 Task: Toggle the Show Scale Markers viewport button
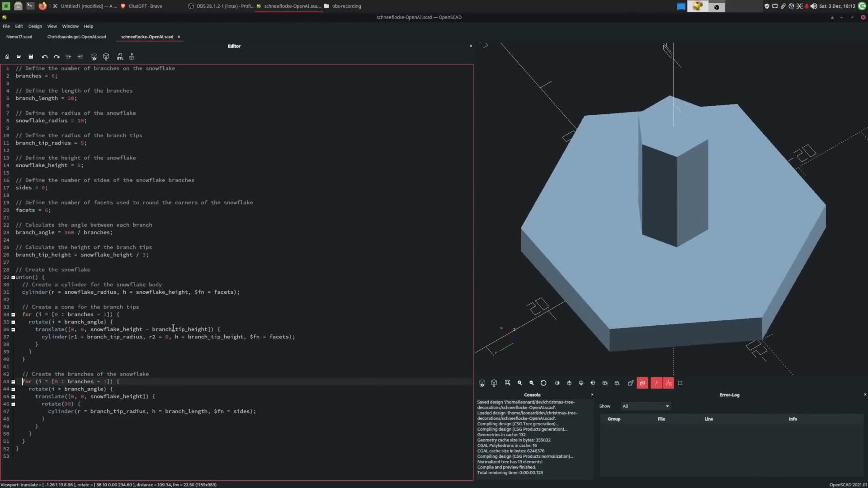669,383
